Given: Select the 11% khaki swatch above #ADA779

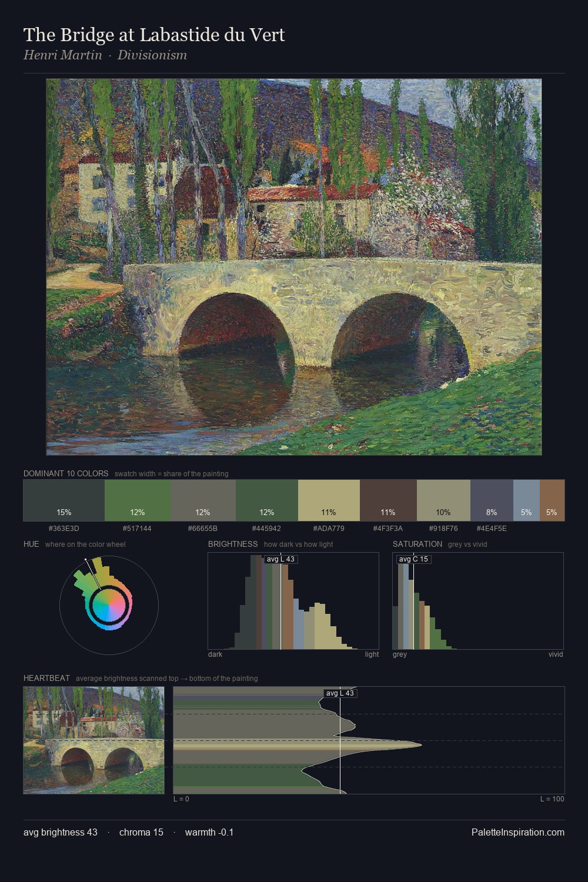Looking at the screenshot, I should (329, 500).
